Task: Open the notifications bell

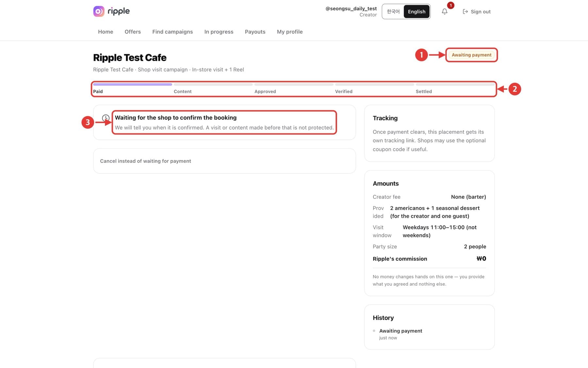Action: point(445,11)
